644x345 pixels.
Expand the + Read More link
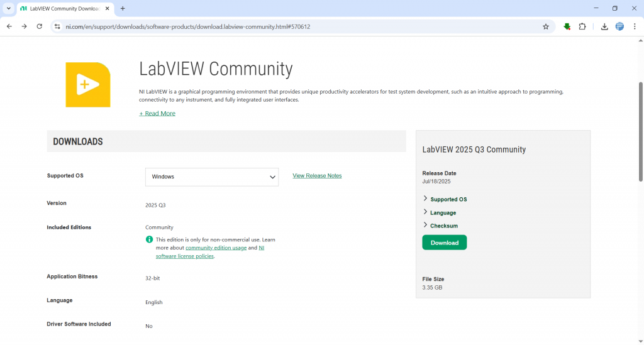click(157, 113)
